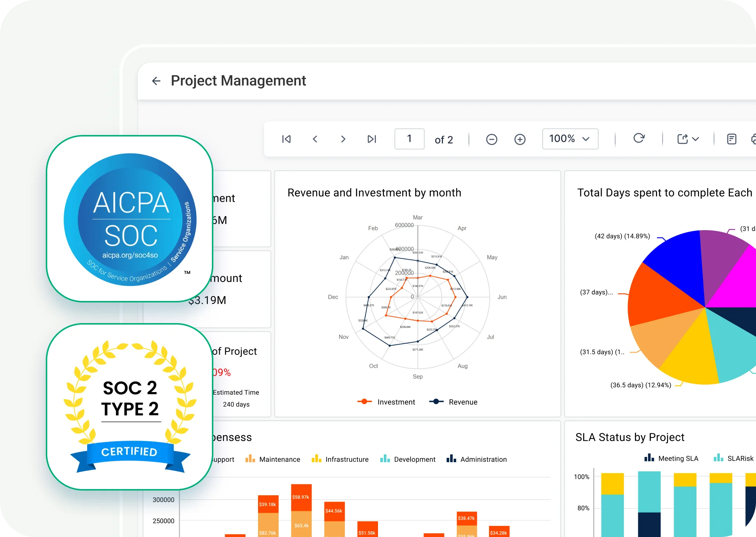Click the 'Project Management' heading

point(238,81)
